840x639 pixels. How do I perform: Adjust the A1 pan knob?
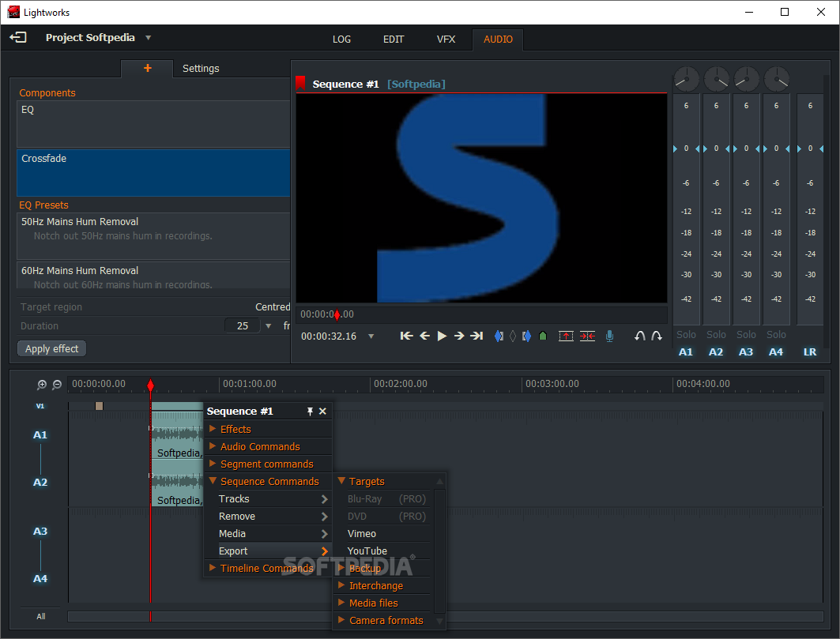click(x=686, y=79)
